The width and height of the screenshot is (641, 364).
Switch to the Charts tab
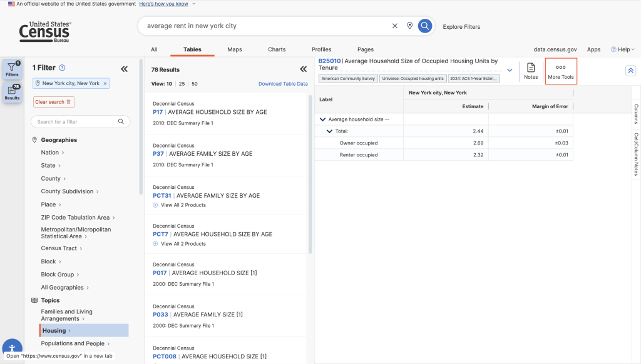(x=277, y=49)
